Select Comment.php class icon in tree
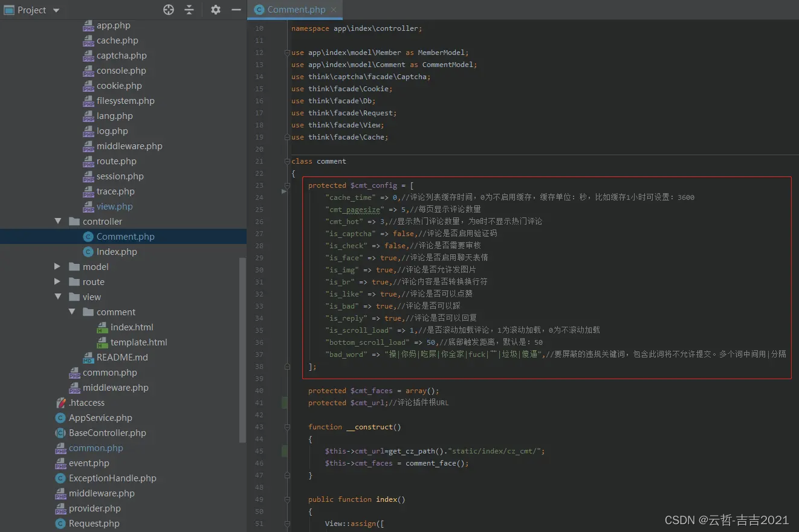This screenshot has height=532, width=799. pyautogui.click(x=88, y=237)
